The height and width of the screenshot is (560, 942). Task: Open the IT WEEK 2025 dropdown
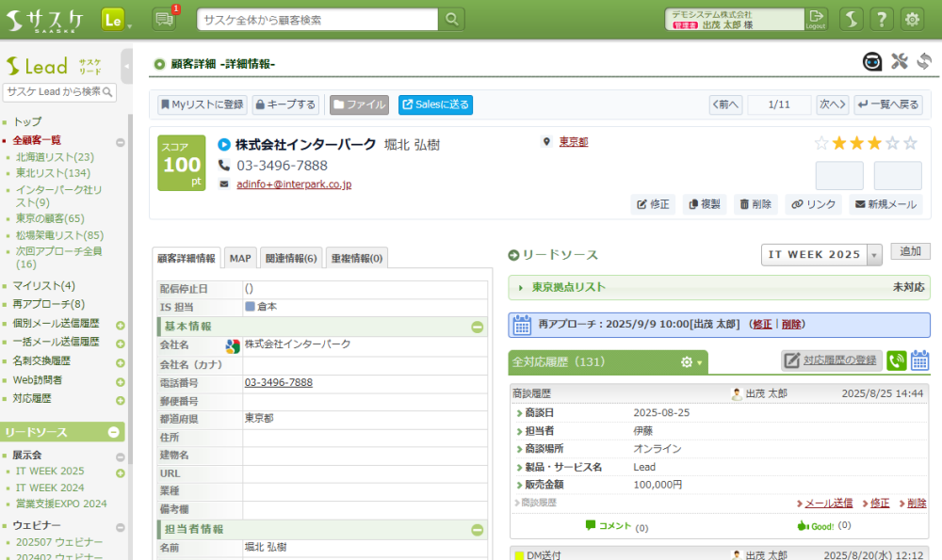(x=874, y=255)
